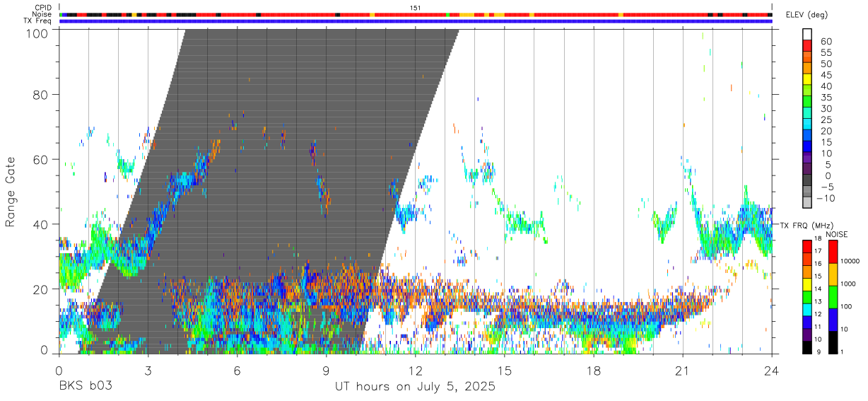Image resolution: width=868 pixels, height=401 pixels.
Task: Pick the black 9–10 MHz TX FRQ swatch
Action: click(x=807, y=347)
